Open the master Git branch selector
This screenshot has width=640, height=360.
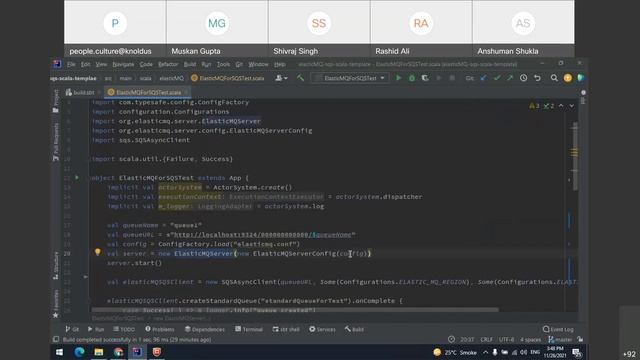[x=560, y=339]
